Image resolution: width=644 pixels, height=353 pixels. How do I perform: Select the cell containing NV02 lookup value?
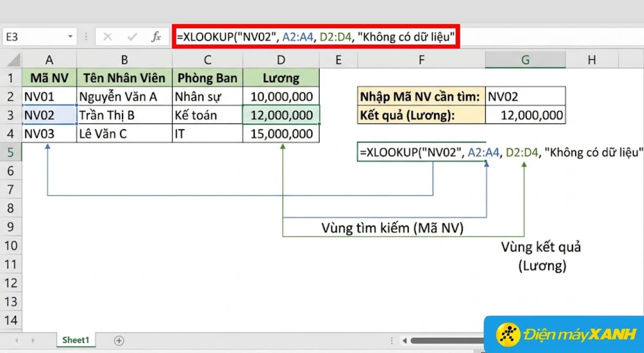[x=525, y=96]
